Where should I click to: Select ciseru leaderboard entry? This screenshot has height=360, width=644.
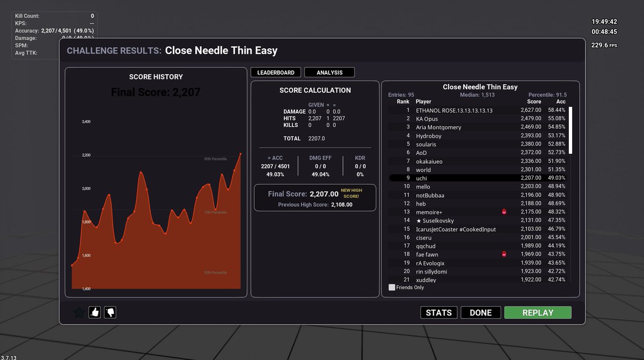[478, 237]
